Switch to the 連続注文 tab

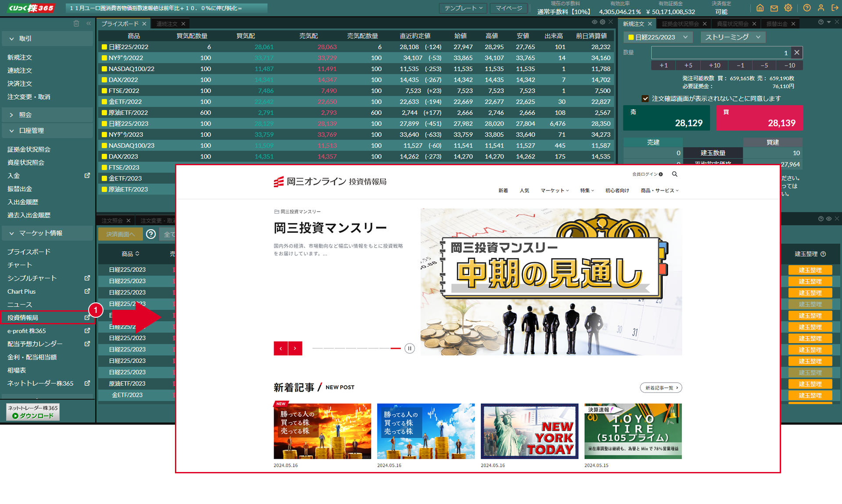tap(167, 24)
